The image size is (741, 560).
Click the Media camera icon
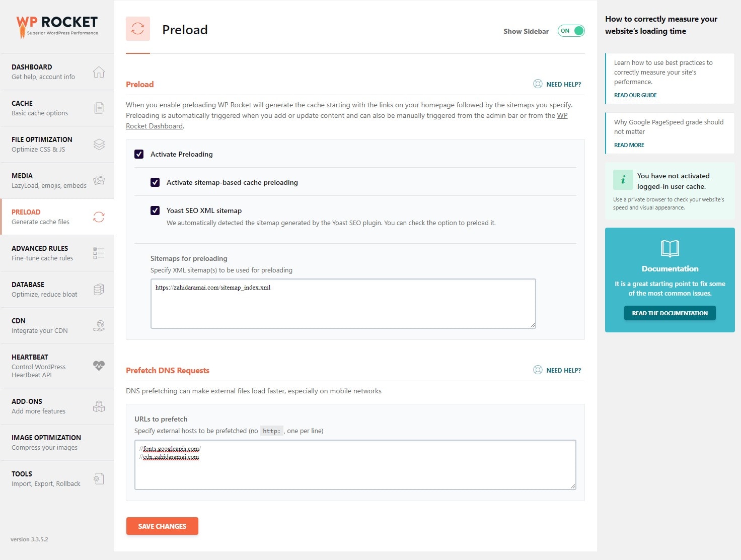coord(99,180)
